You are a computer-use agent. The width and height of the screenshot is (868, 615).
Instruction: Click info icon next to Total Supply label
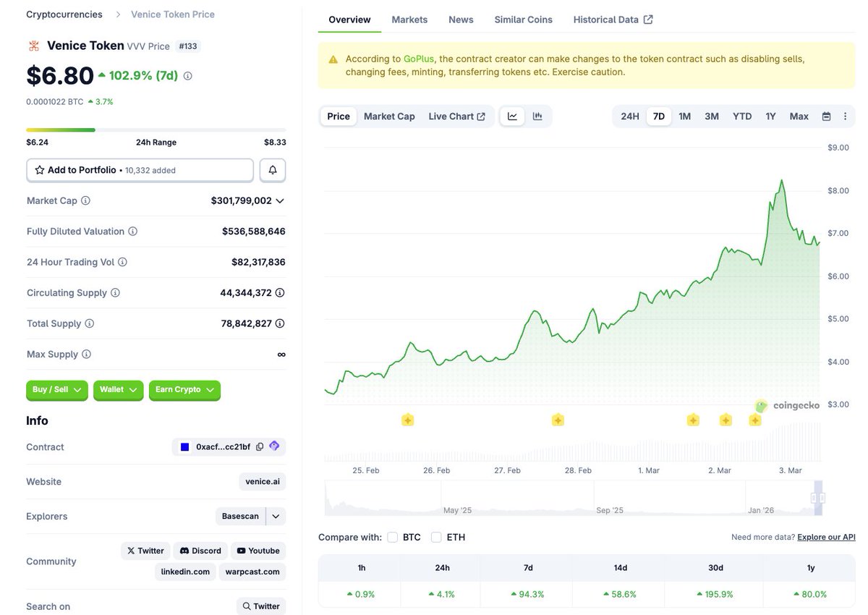[89, 323]
